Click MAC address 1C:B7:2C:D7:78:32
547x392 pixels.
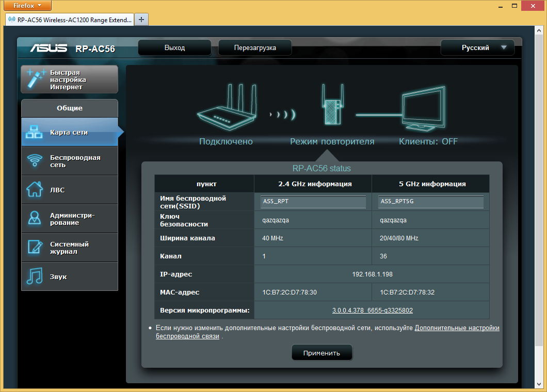[x=407, y=292]
